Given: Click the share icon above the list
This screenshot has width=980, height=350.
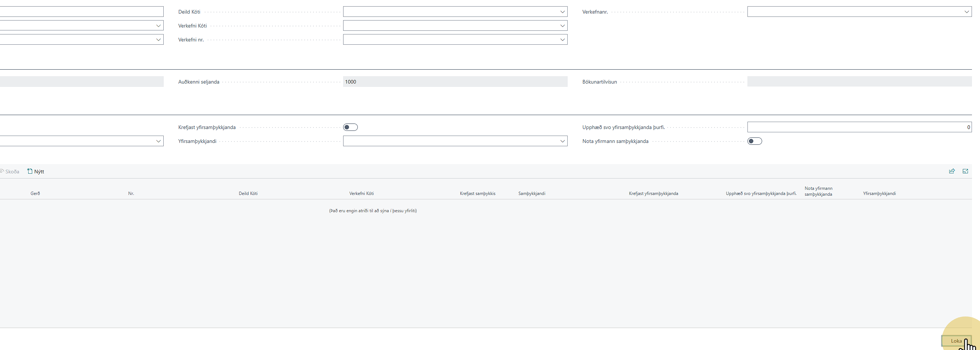Looking at the screenshot, I should pos(952,172).
